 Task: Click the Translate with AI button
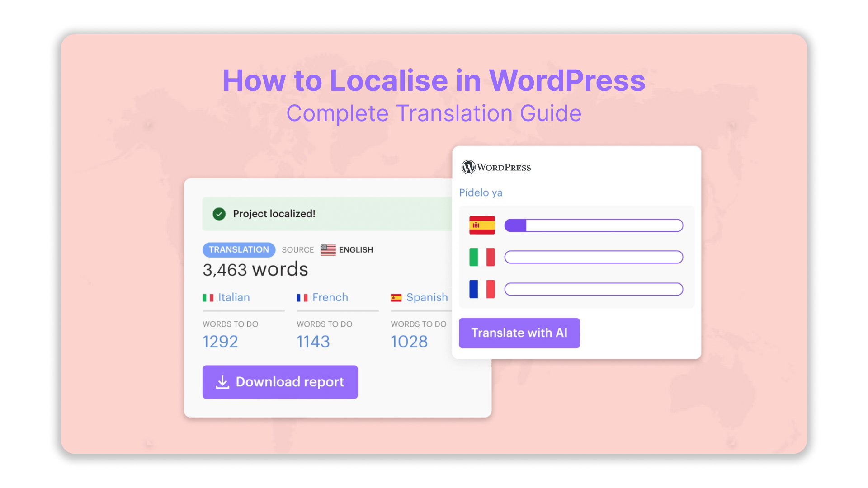click(519, 333)
